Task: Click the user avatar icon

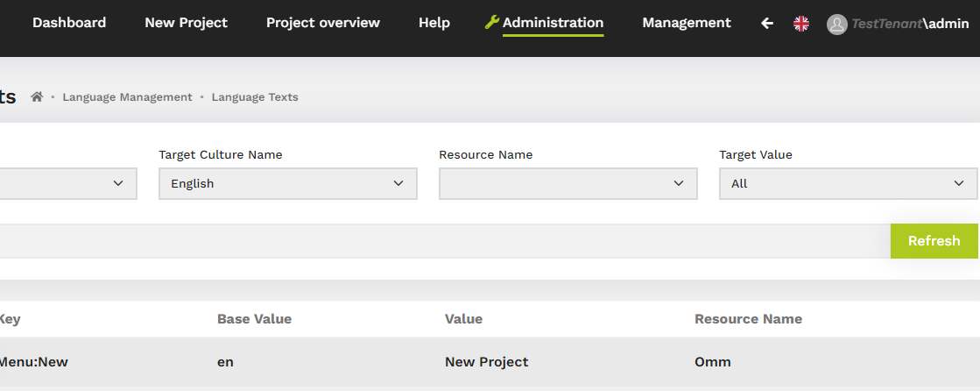Action: coord(837,25)
